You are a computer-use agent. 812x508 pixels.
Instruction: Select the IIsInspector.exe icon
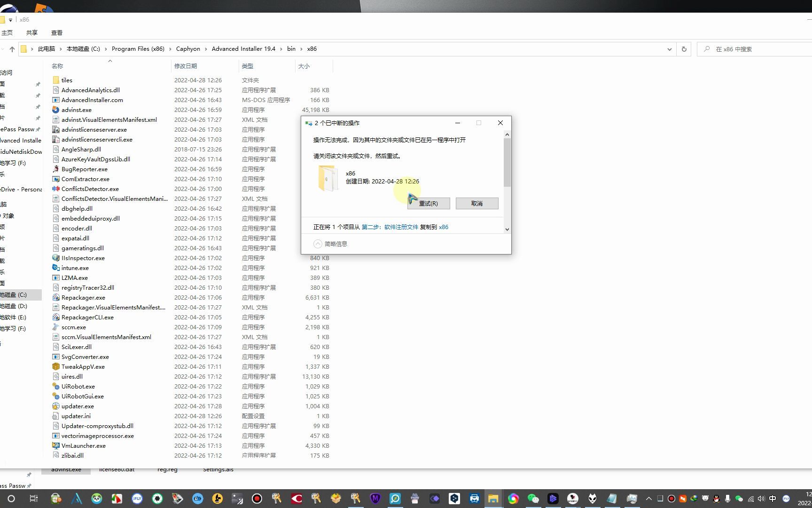coord(56,258)
